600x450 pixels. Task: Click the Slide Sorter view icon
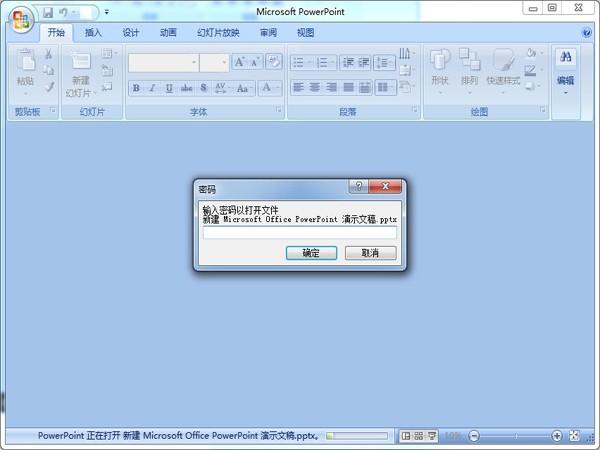point(419,436)
